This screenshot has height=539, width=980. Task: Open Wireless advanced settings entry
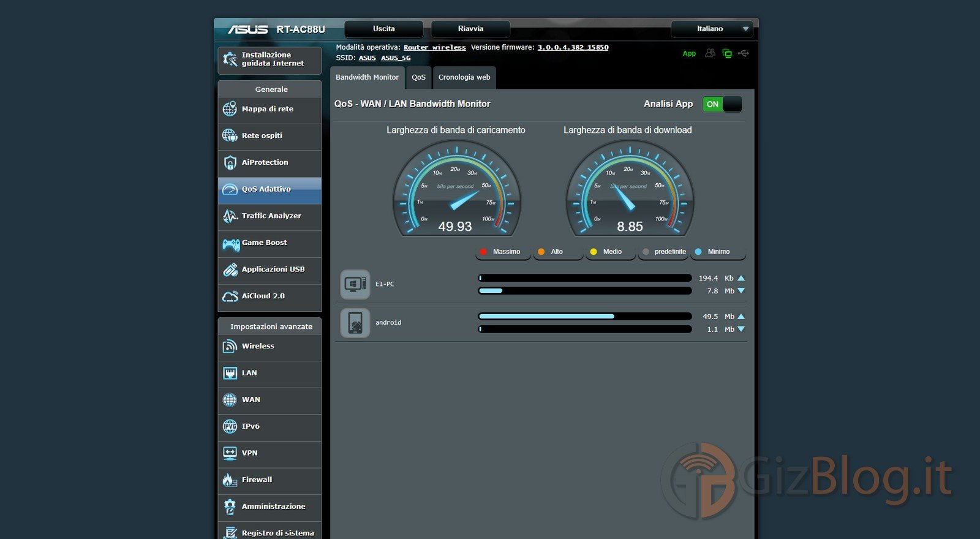(269, 346)
